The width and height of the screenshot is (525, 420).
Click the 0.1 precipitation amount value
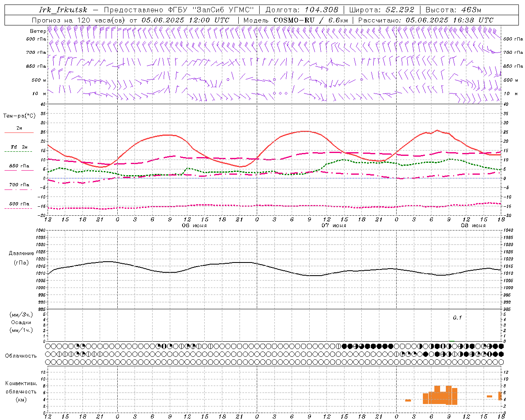click(x=457, y=318)
